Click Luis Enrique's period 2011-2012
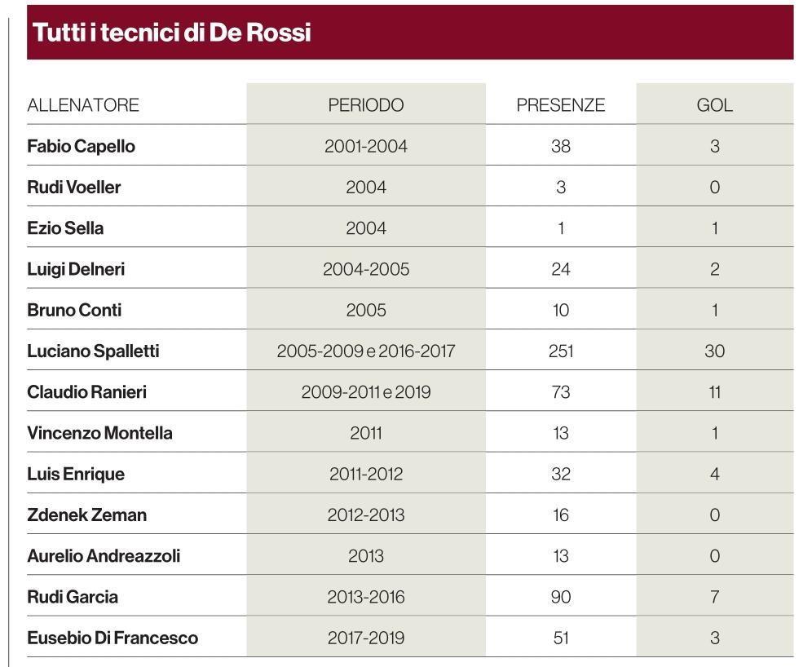The image size is (812, 667). (365, 474)
